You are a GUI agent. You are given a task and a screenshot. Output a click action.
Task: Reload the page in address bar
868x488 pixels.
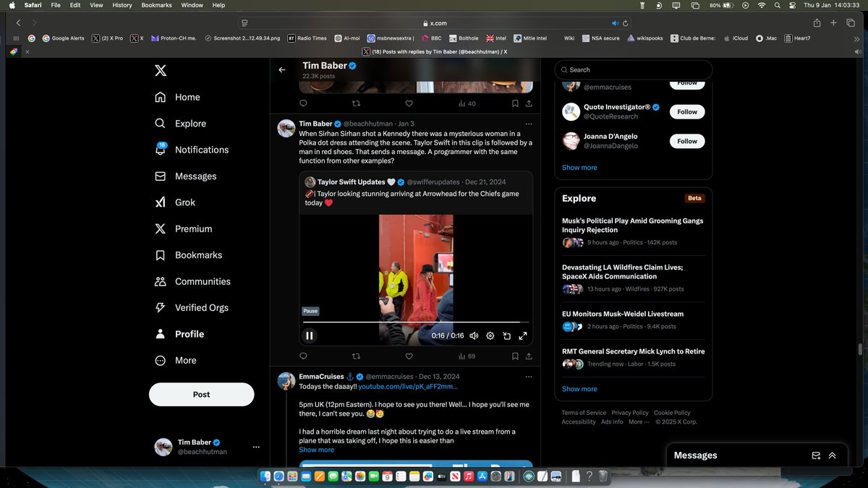click(626, 23)
